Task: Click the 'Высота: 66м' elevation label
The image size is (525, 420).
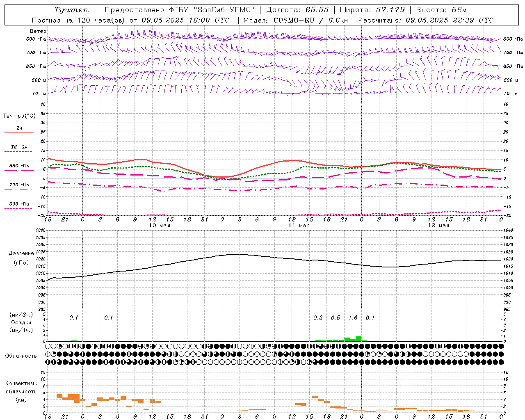Action: (441, 10)
